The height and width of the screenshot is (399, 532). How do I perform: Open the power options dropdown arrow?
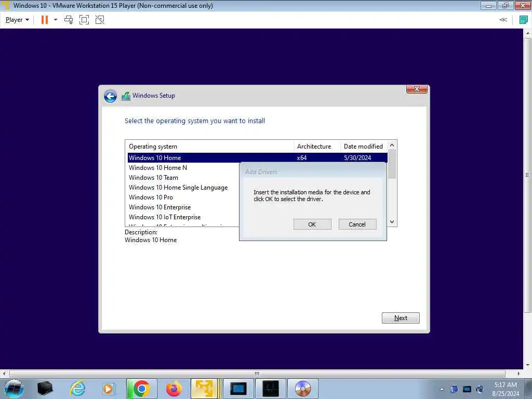point(56,20)
